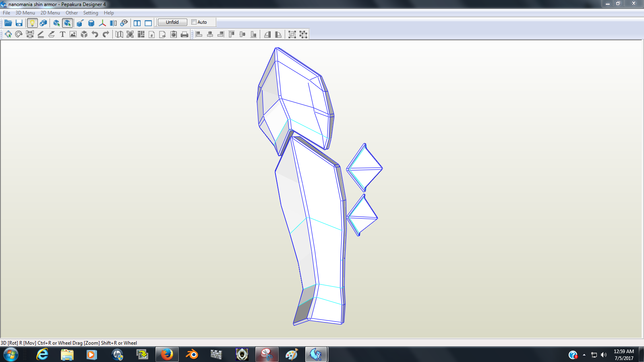Screen dimensions: 644x362
Task: Align selected parts to left
Action: point(199,34)
